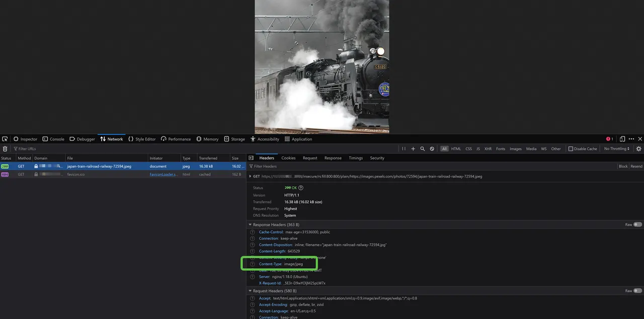Collapse the Response Headers section

(251, 224)
